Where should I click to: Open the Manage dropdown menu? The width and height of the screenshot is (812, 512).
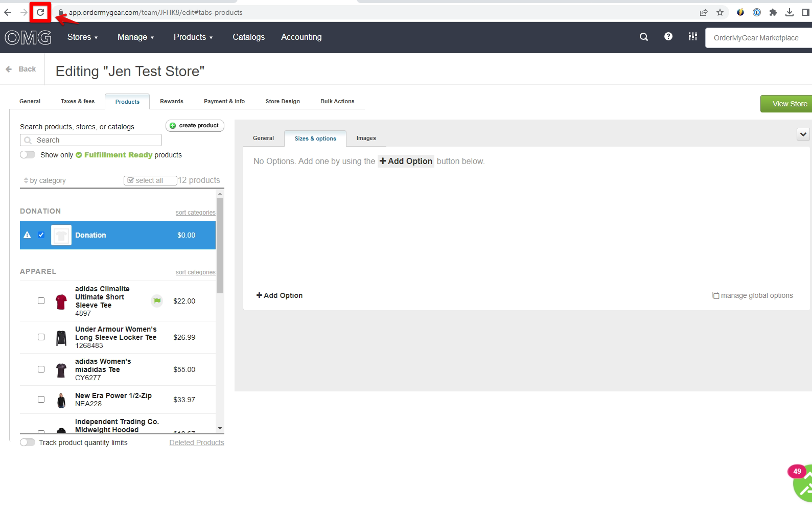[x=135, y=37]
